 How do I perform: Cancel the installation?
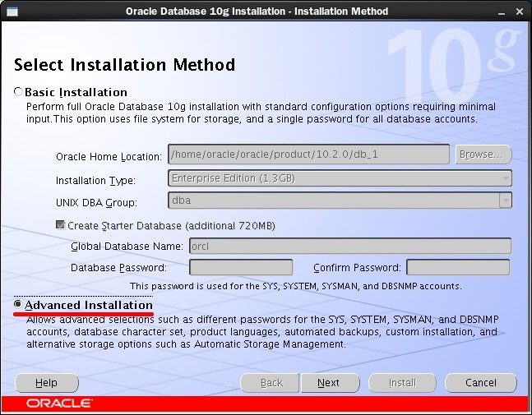pyautogui.click(x=481, y=383)
